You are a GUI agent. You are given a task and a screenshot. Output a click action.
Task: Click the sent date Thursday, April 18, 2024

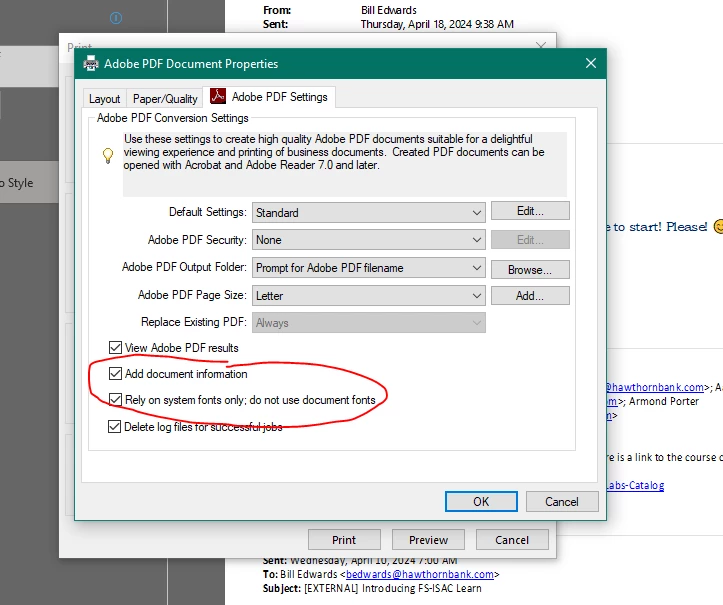tap(437, 24)
